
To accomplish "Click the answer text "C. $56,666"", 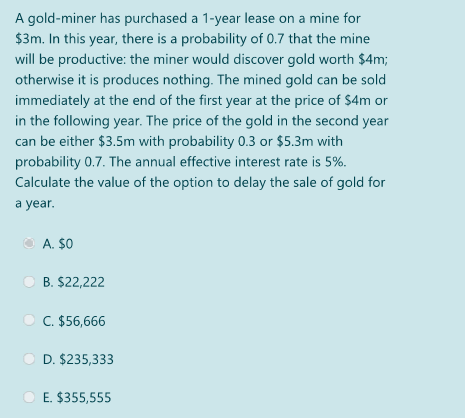I will 74,321.
